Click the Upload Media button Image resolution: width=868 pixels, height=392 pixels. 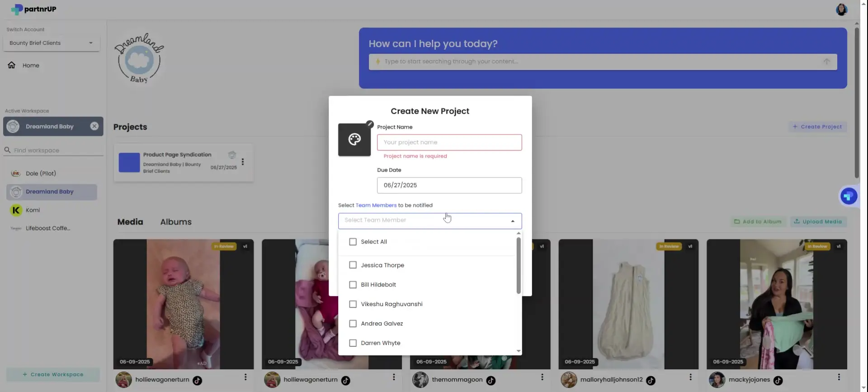click(x=818, y=222)
